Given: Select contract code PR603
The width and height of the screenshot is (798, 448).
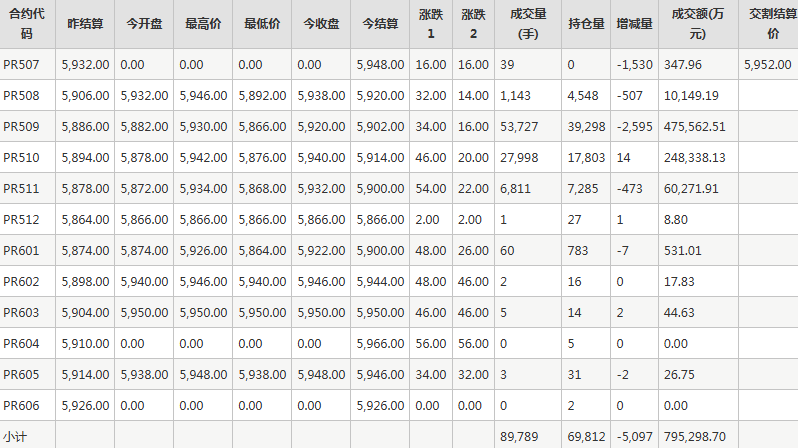Looking at the screenshot, I should tap(21, 313).
